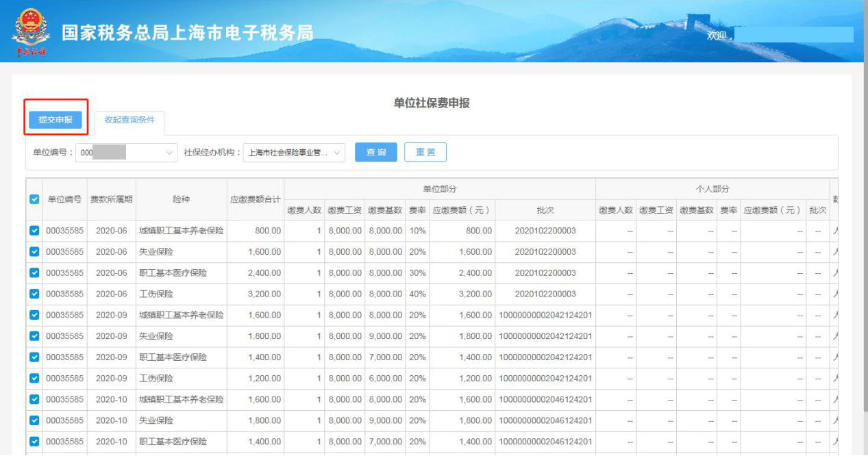
Task: Click 9,000.00 base in 2020-09 失业保险 row
Action: (x=385, y=336)
